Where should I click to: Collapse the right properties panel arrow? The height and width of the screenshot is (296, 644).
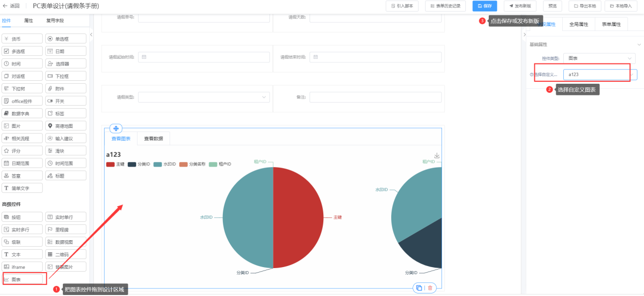(524, 35)
